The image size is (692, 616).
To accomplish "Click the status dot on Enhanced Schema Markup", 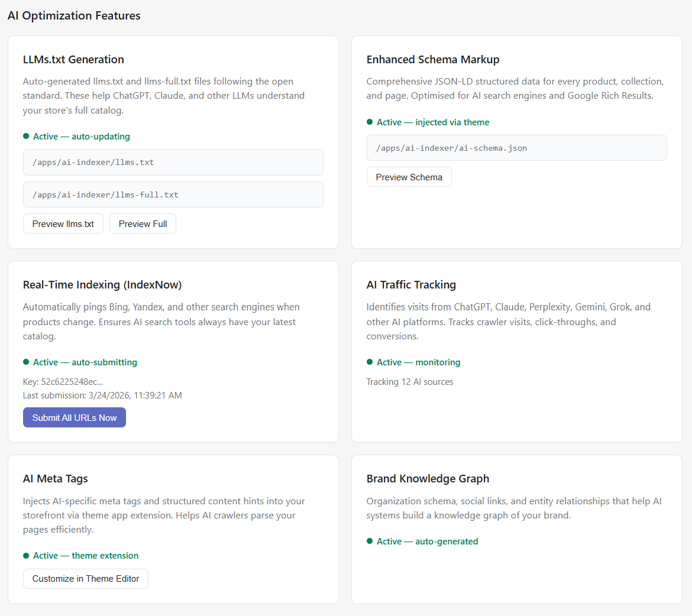I will (x=369, y=122).
